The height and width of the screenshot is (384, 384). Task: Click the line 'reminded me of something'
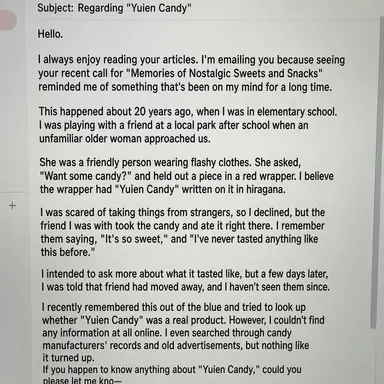tap(185, 87)
